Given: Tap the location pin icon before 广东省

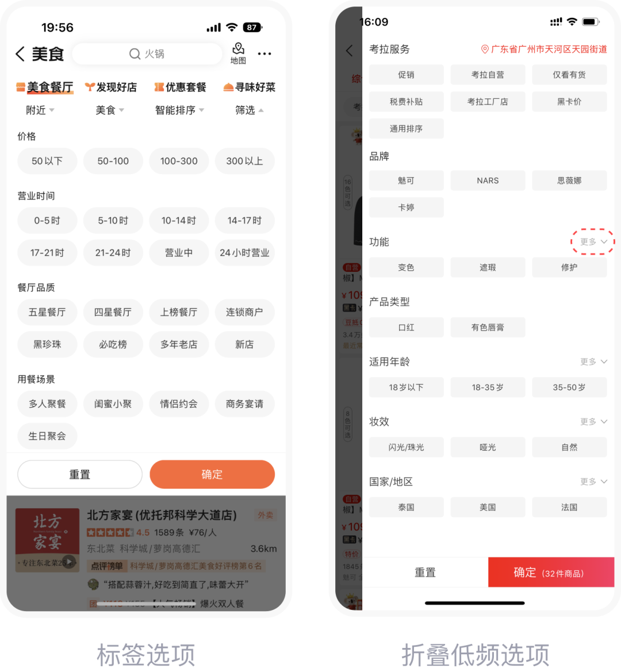Looking at the screenshot, I should point(485,49).
